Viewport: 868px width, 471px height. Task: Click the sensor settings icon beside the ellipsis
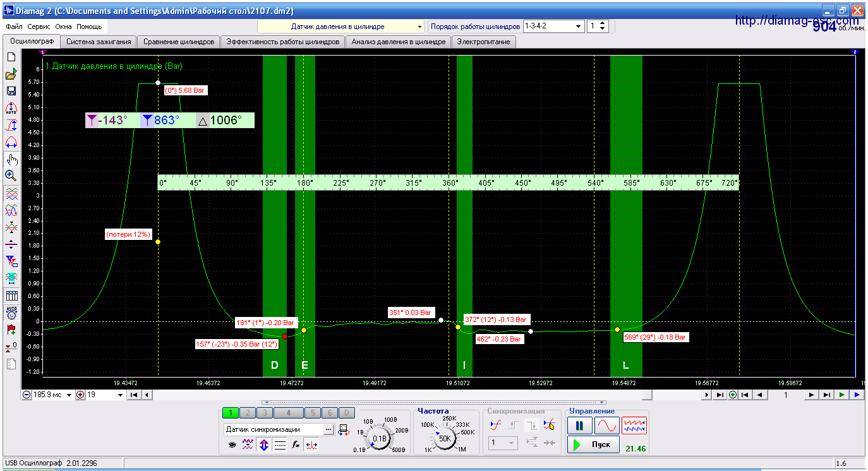[343, 429]
